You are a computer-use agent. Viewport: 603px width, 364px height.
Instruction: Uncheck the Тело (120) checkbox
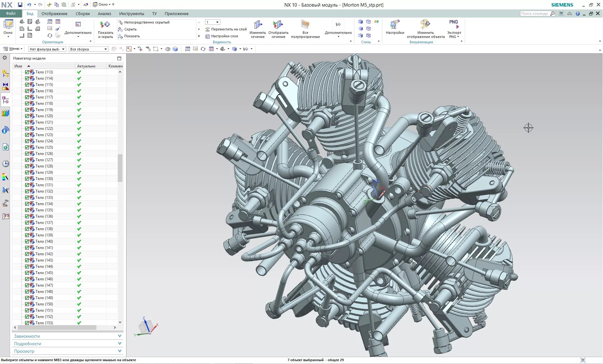click(x=27, y=116)
